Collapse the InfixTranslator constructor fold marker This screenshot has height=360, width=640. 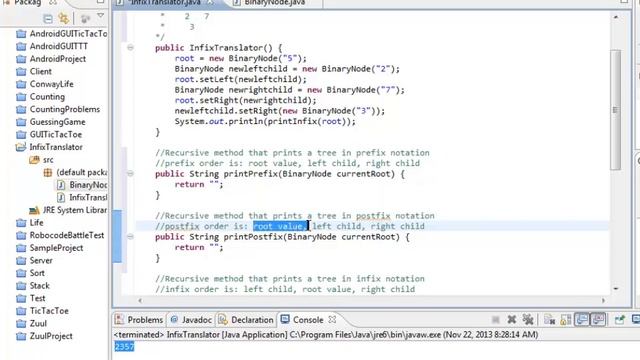pyautogui.click(x=130, y=48)
